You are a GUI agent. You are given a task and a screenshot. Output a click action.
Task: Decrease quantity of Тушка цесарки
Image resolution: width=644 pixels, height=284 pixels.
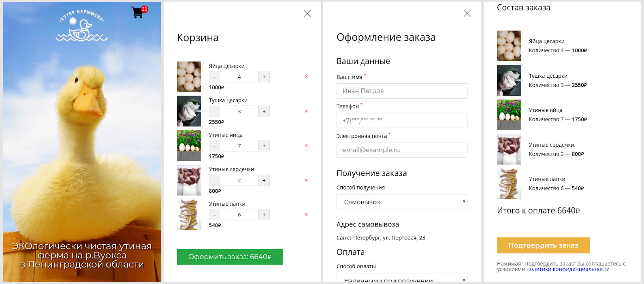pyautogui.click(x=215, y=111)
